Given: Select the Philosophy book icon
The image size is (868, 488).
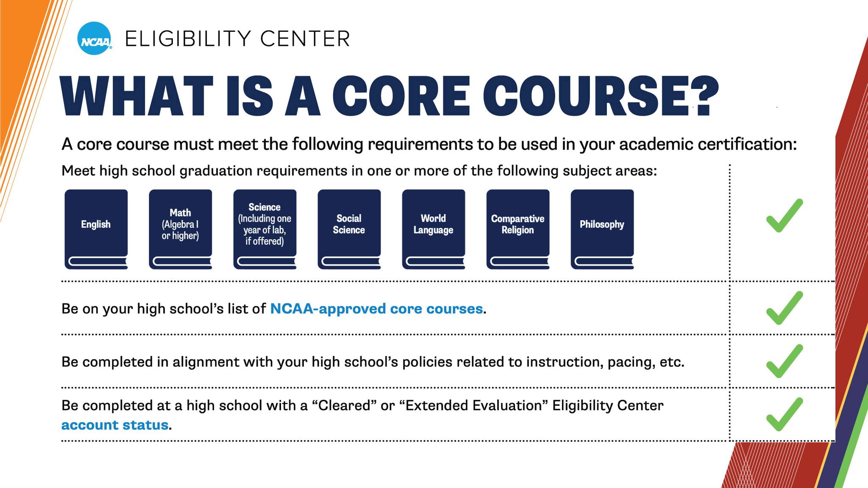Looking at the screenshot, I should tap(602, 229).
